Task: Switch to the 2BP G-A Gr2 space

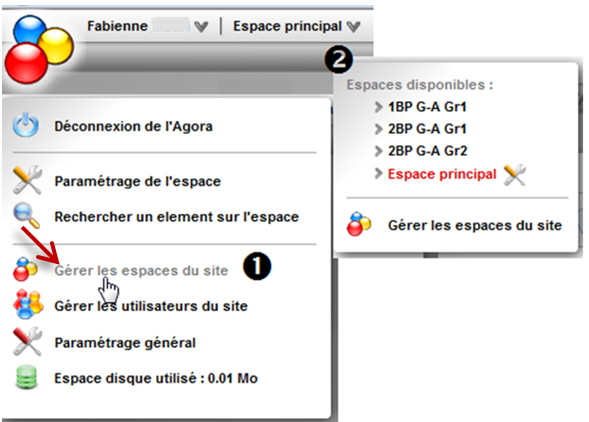Action: click(427, 151)
